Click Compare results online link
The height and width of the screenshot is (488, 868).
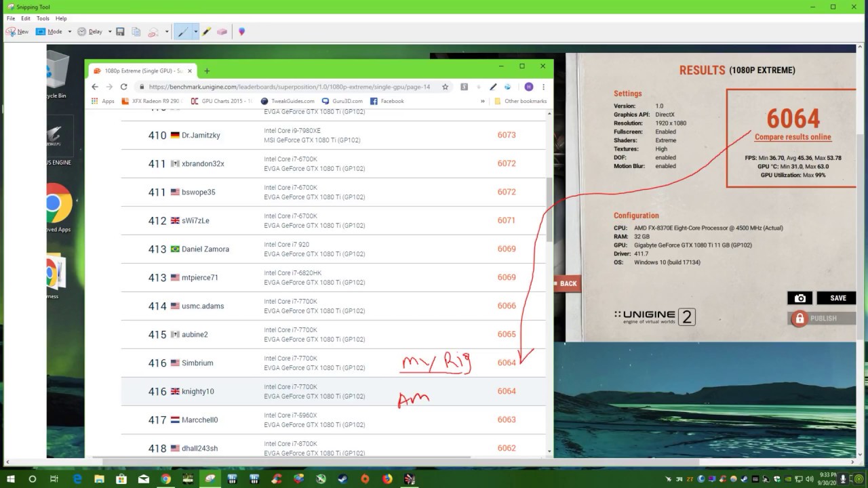point(793,137)
